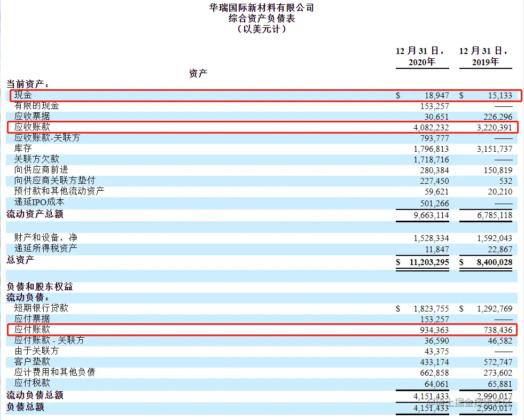The height and width of the screenshot is (420, 524).
Task: Select the 预付款和其他流动资产 row label
Action: click(x=59, y=191)
